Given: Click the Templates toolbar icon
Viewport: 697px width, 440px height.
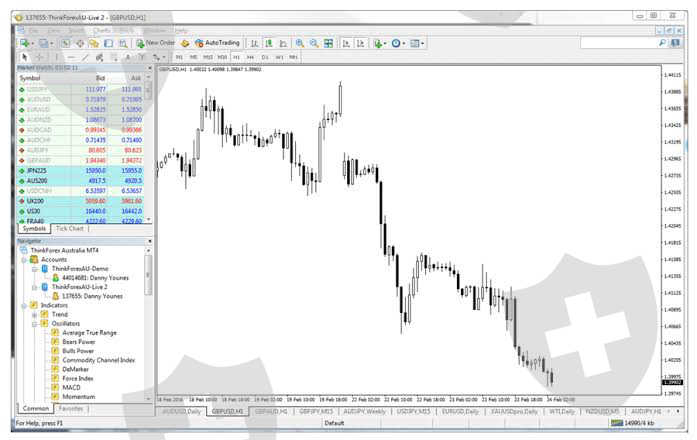Looking at the screenshot, I should tap(415, 43).
